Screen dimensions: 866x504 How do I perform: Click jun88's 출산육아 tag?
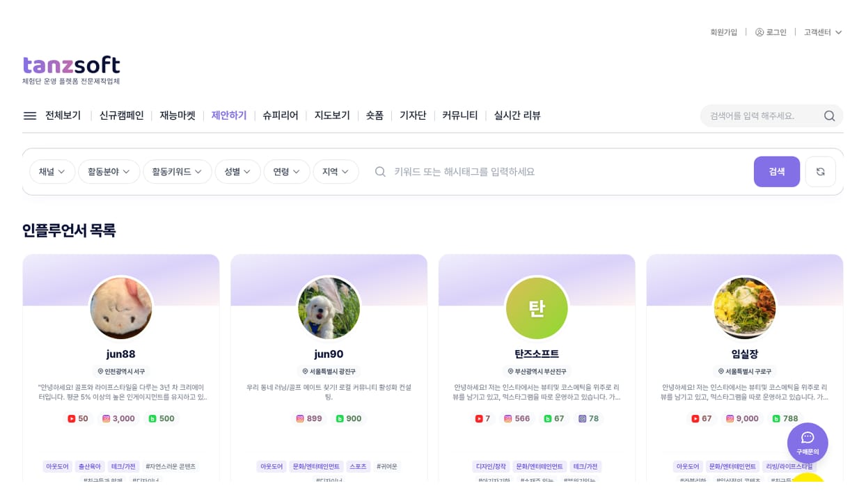click(89, 466)
